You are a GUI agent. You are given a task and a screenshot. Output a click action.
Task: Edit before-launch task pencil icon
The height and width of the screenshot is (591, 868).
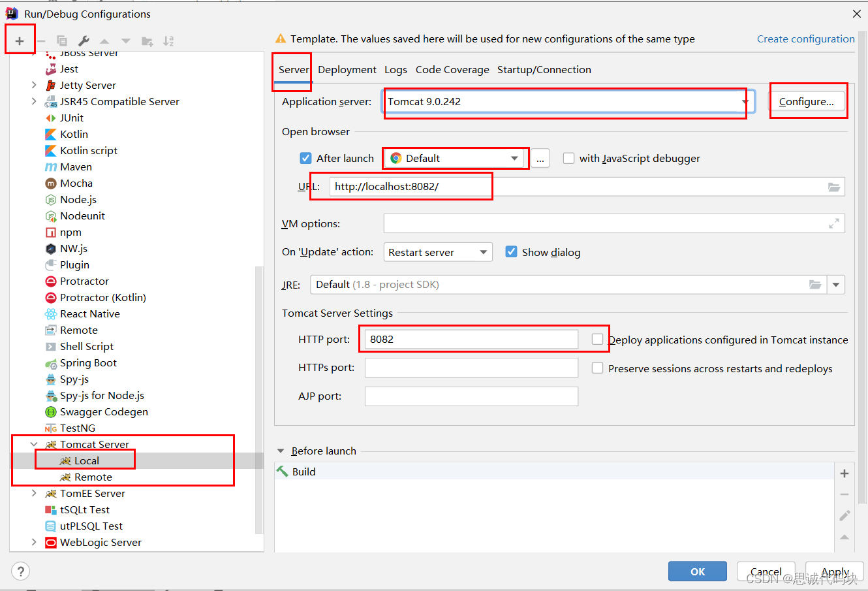click(x=845, y=515)
